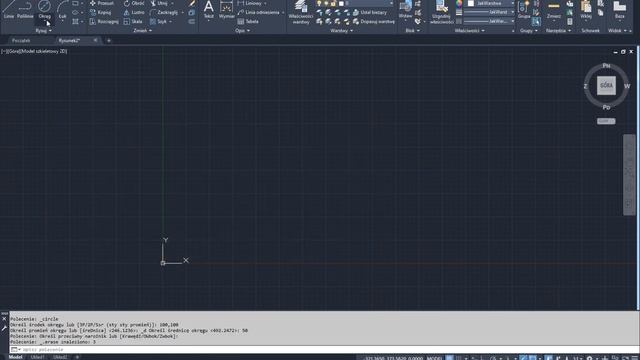Click GÓRA face on the ViewCube
Viewport: 640px width, 360px height.
point(606,86)
